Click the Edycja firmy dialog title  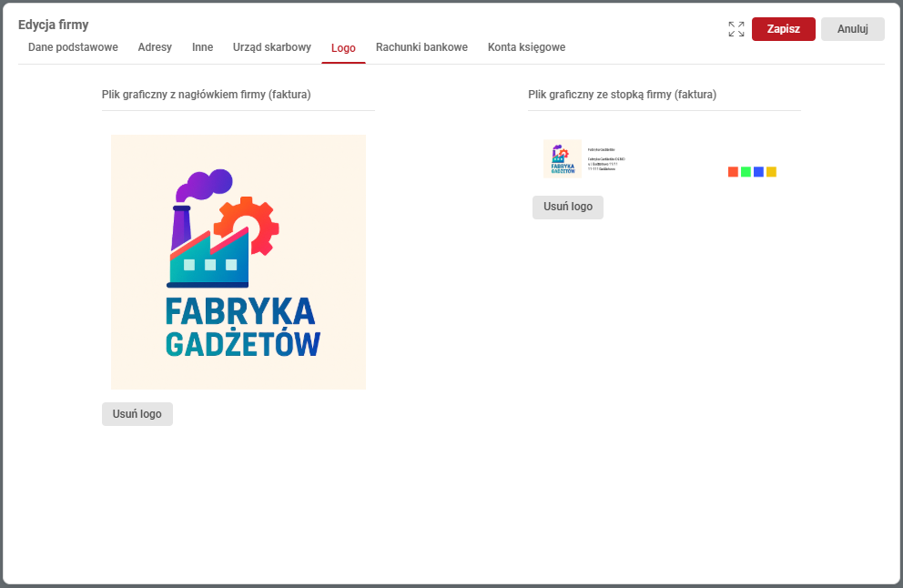55,24
